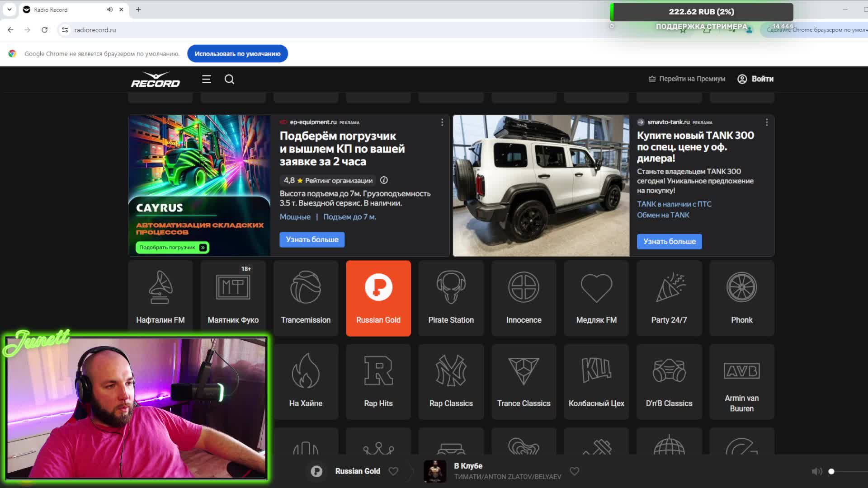Screen dimensions: 868x488
Task: Open site information icon in address bar
Action: pyautogui.click(x=65, y=30)
